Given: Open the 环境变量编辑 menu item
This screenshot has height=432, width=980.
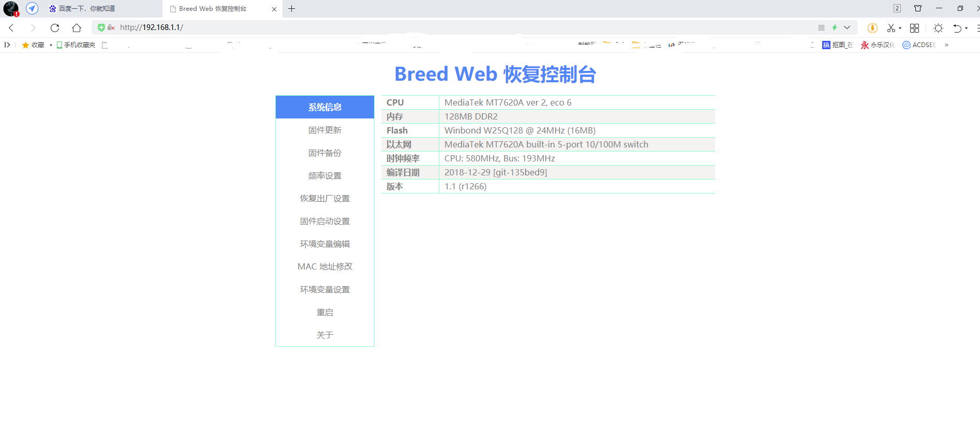Looking at the screenshot, I should 325,244.
